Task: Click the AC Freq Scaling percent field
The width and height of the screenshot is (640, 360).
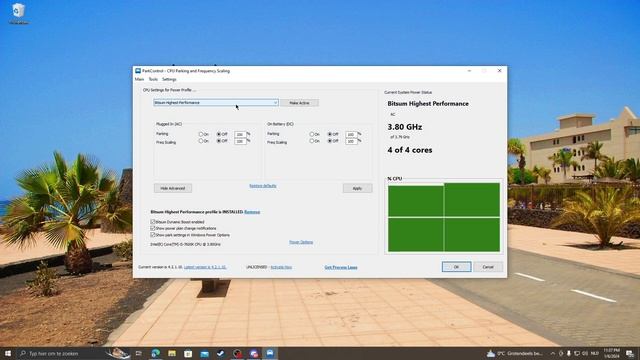Action: tap(240, 141)
